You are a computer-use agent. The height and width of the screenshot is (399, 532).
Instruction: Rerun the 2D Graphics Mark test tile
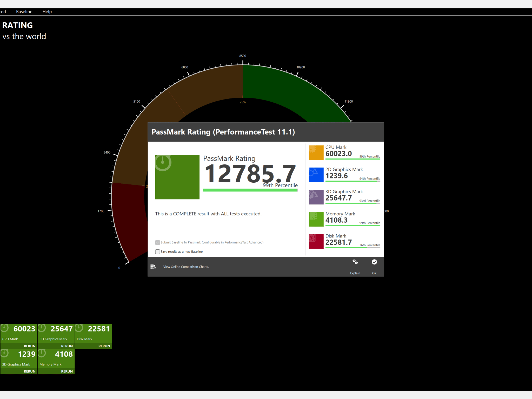click(30, 371)
